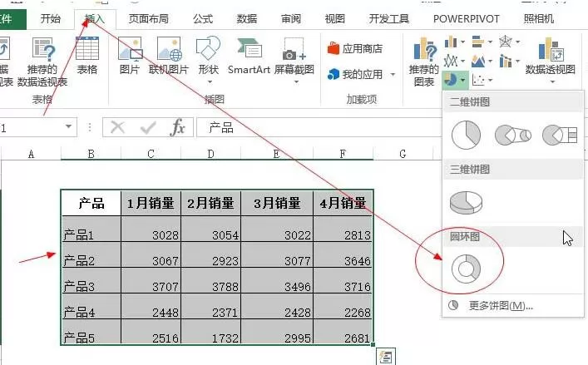588x365 pixels.
Task: Open Quick Analysis button below table
Action: pos(386,357)
